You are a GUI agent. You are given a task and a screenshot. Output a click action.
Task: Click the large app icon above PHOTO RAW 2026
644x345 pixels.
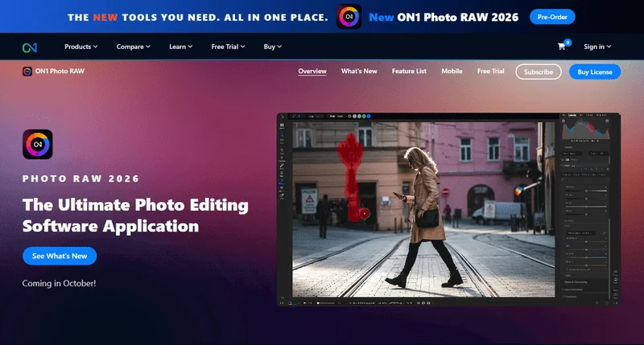click(37, 144)
